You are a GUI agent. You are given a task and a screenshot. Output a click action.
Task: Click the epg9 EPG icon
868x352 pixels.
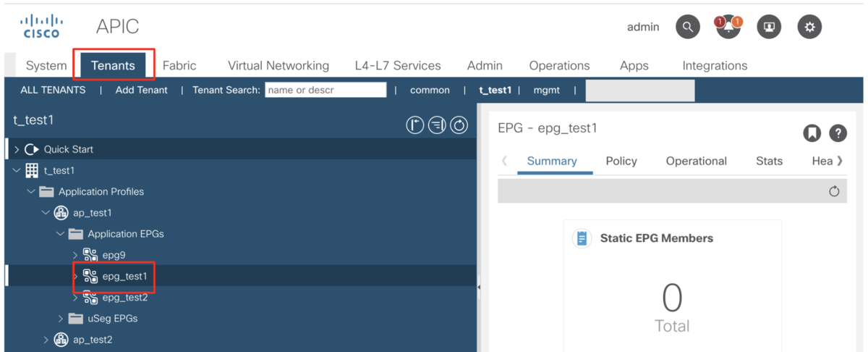click(x=90, y=255)
